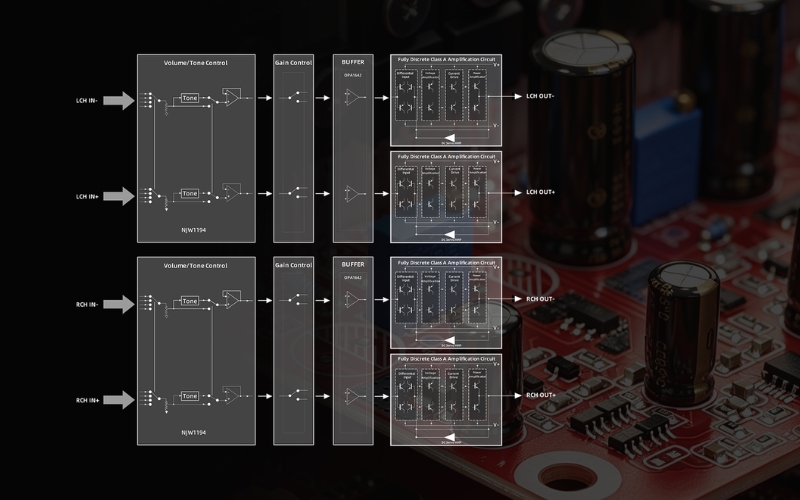Click the DC Servo AMP triangle in the LCH OUT+ circuit
Screen dimensions: 800x500
(x=449, y=235)
